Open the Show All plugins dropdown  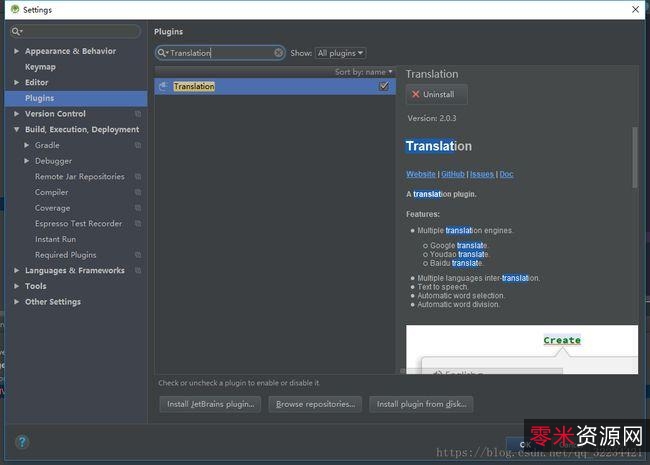[x=340, y=53]
